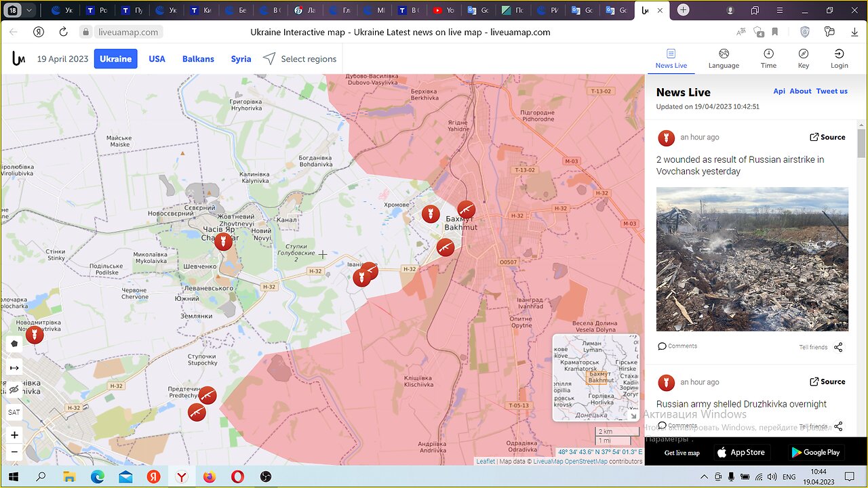Collapse the minimap with its corner arrow
This screenshot has width=868, height=488.
(633, 415)
